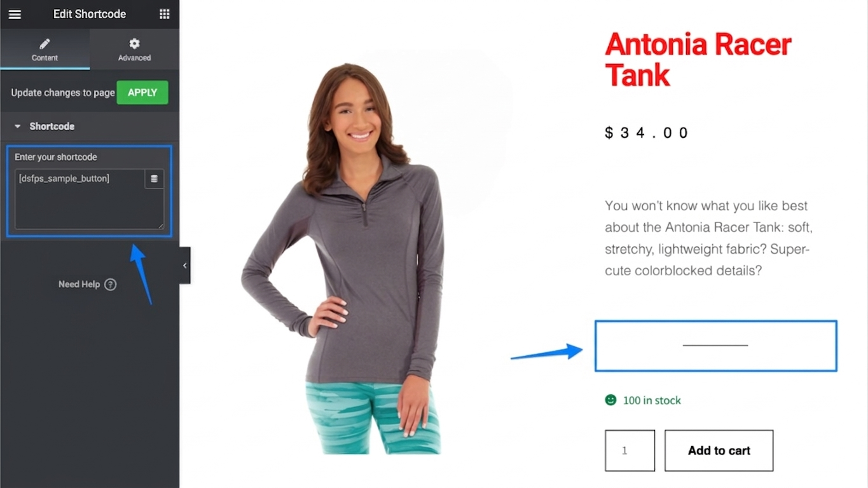
Task: Open the hamburger menu in the panel header
Action: click(x=15, y=14)
